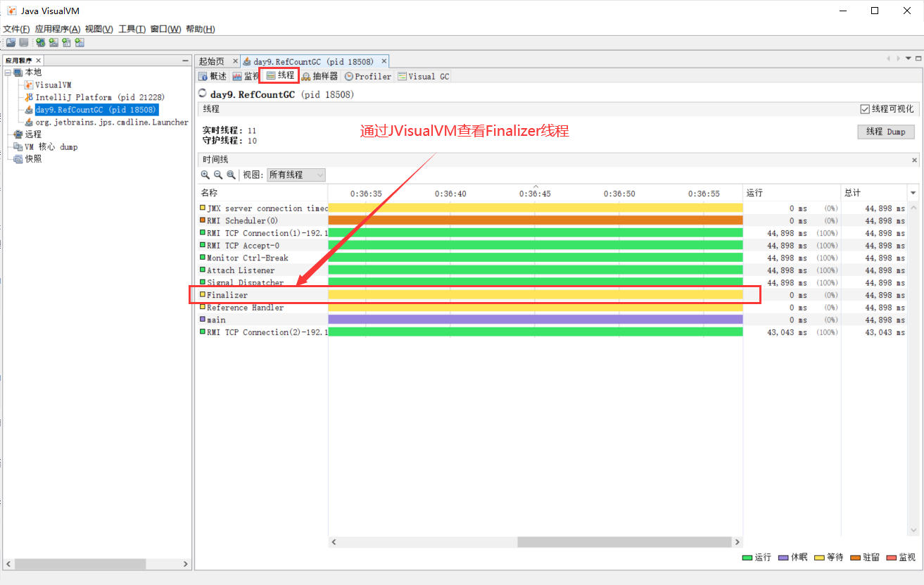This screenshot has width=924, height=585.
Task: Click the state icon of the Finalizer thread
Action: pyautogui.click(x=203, y=295)
